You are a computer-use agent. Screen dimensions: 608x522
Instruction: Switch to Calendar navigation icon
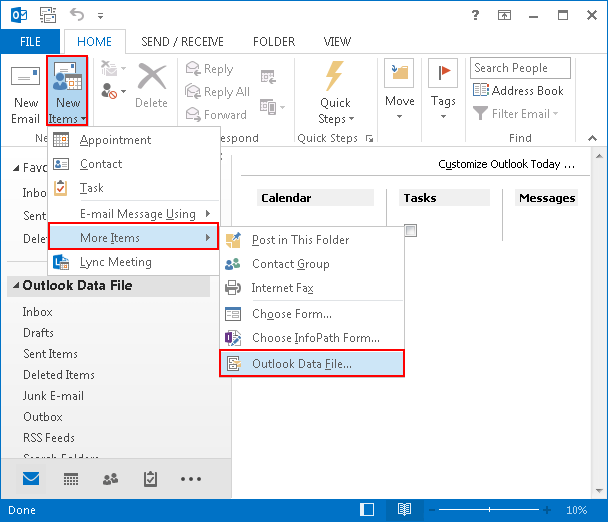(71, 479)
